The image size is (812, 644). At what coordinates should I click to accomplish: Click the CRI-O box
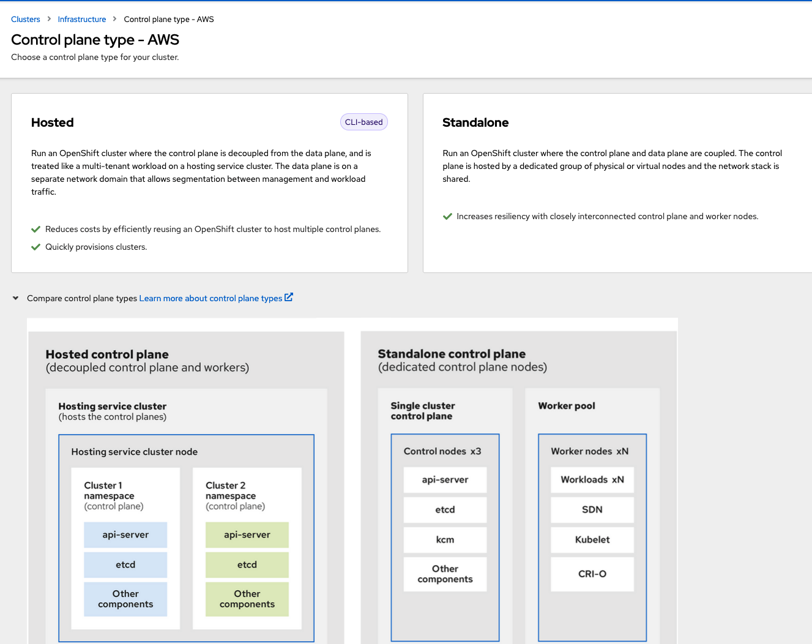(592, 574)
